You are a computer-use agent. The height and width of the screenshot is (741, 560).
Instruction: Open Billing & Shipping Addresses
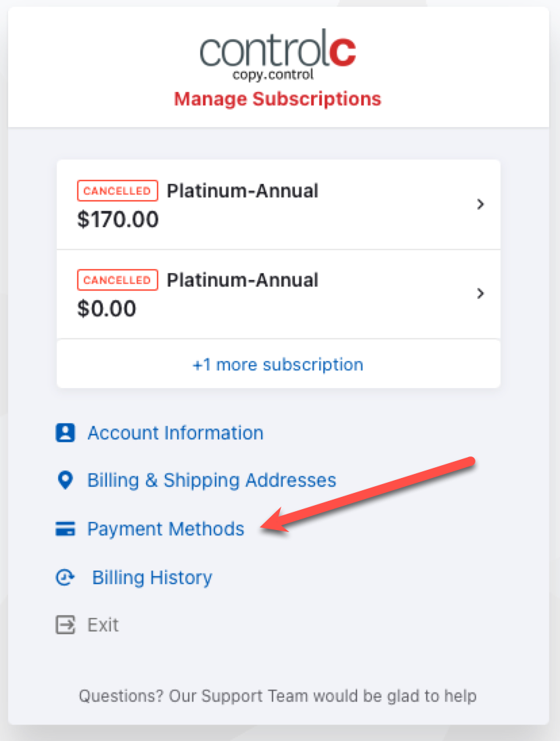212,480
